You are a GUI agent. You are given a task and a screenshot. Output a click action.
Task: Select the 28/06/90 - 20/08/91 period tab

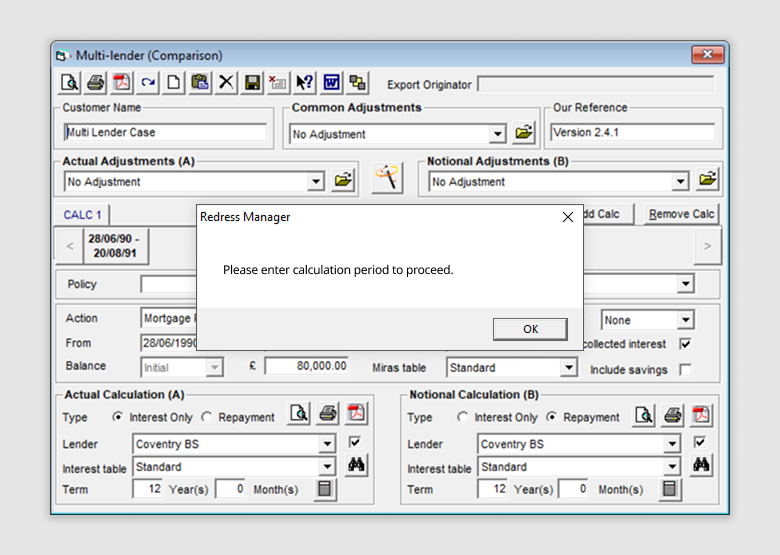click(114, 246)
